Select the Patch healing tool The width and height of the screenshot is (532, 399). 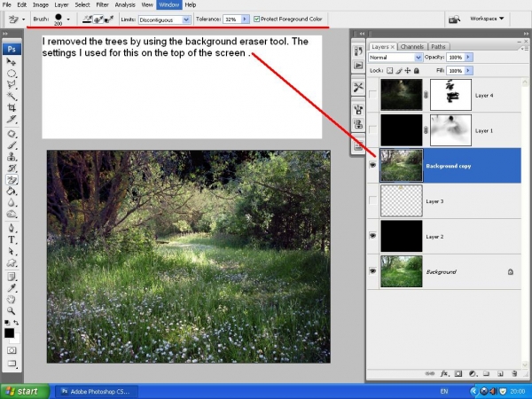click(x=12, y=134)
